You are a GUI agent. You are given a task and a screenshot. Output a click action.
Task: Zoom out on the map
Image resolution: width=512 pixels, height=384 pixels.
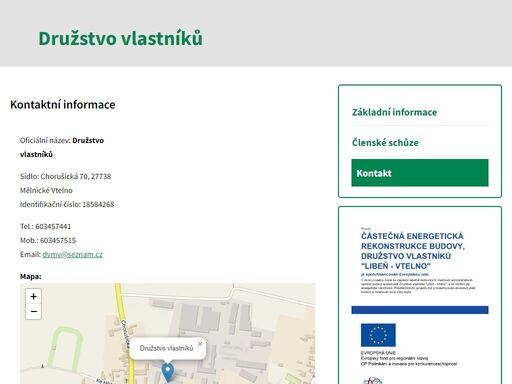pyautogui.click(x=33, y=312)
